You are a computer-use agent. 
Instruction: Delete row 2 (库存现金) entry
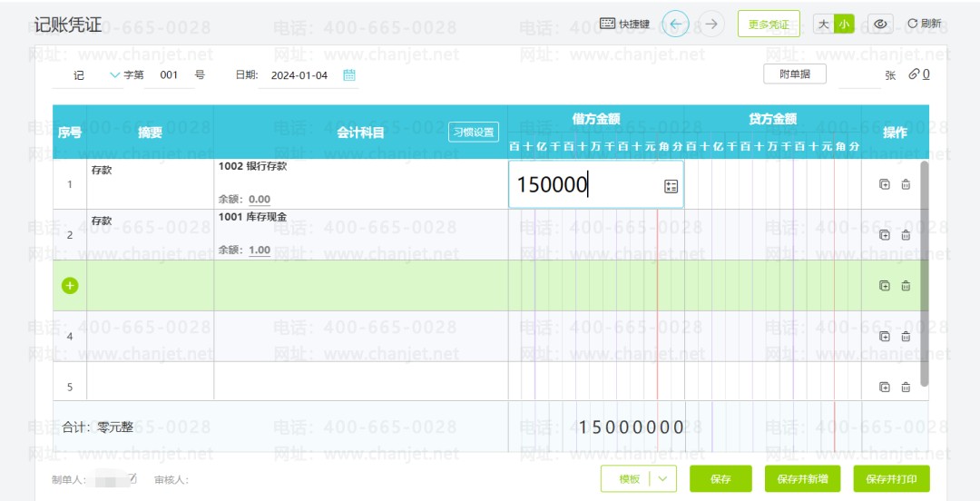pos(906,235)
